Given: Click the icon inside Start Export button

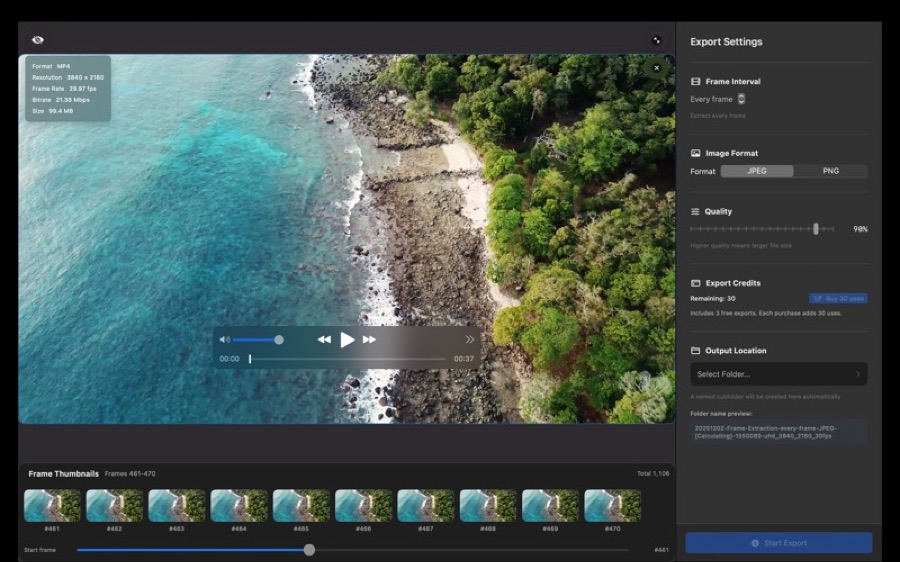Looking at the screenshot, I should (755, 543).
